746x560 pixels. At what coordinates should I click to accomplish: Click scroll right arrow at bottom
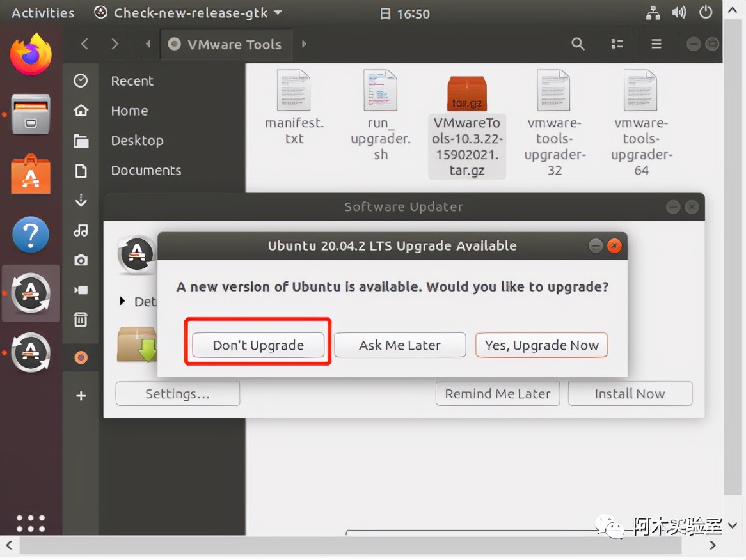tap(712, 545)
